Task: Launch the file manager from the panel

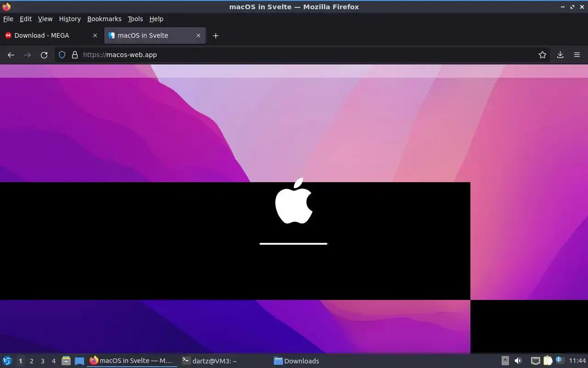Action: coord(66,361)
